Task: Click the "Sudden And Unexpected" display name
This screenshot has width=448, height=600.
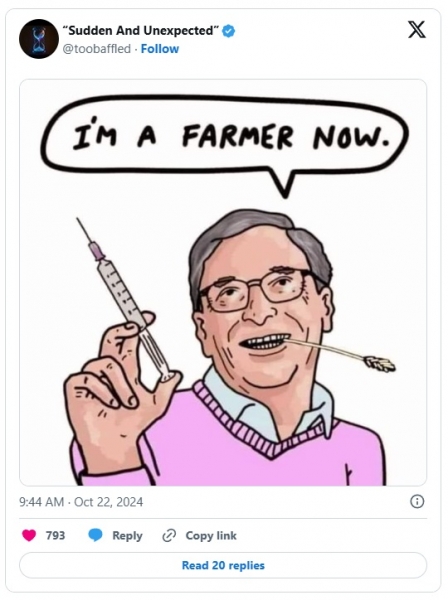Action: [x=142, y=31]
